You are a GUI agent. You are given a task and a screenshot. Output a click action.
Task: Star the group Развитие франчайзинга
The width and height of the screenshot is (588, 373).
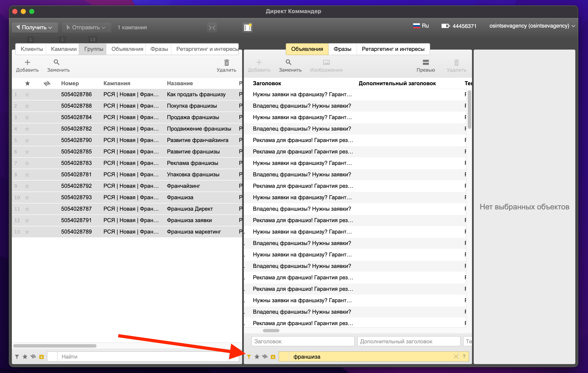(27, 140)
